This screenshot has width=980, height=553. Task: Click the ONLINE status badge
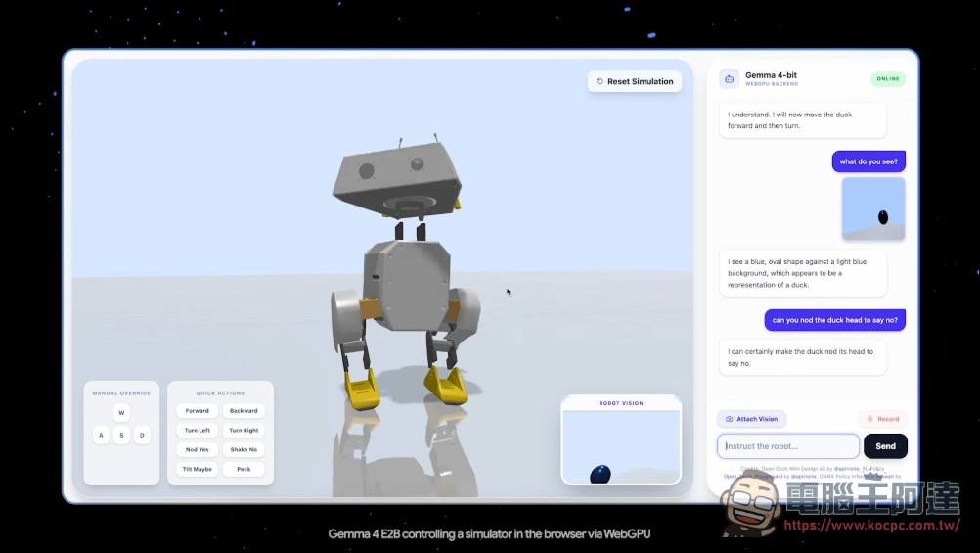point(887,79)
